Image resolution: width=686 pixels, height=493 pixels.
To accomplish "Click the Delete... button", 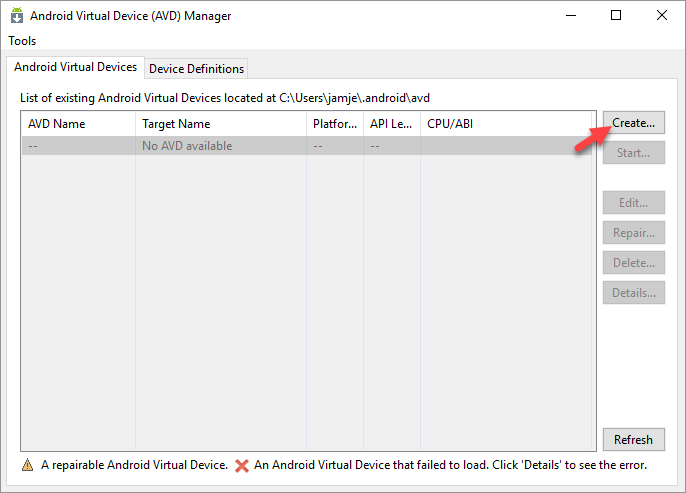I will [x=634, y=262].
